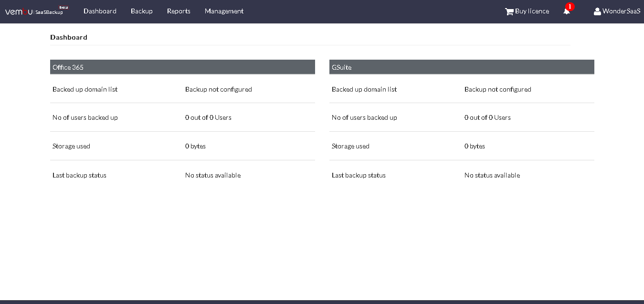Go to the Reports menu
Screen dimensions: 644x304
[x=179, y=11]
